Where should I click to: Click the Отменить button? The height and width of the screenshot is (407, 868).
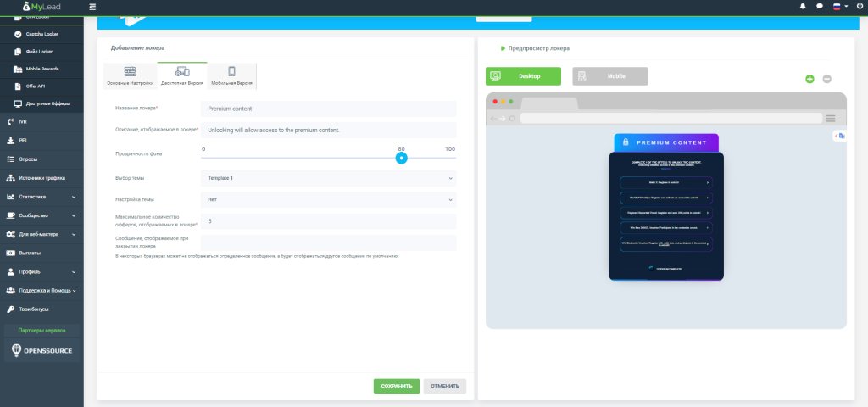pos(445,387)
